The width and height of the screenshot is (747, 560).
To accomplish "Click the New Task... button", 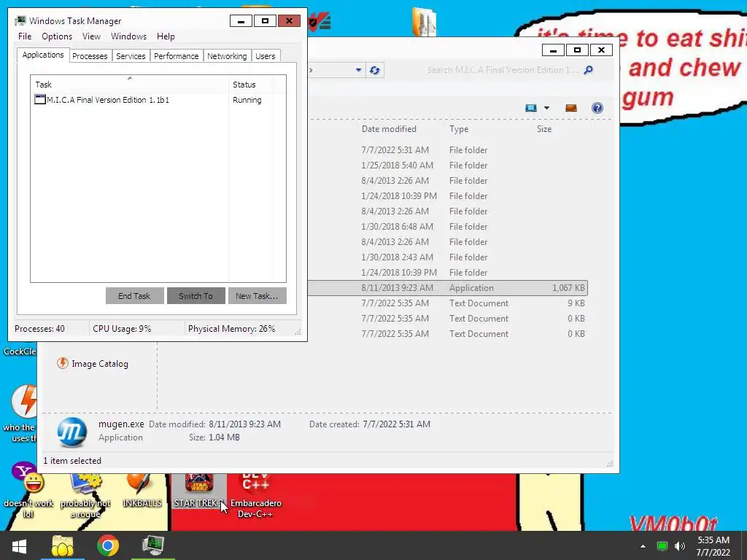I will (257, 296).
